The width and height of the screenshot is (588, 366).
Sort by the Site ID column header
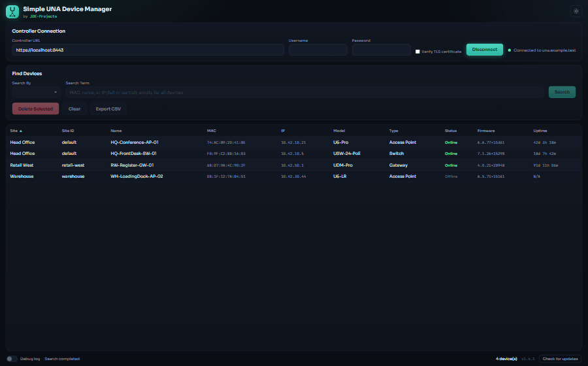(x=68, y=131)
